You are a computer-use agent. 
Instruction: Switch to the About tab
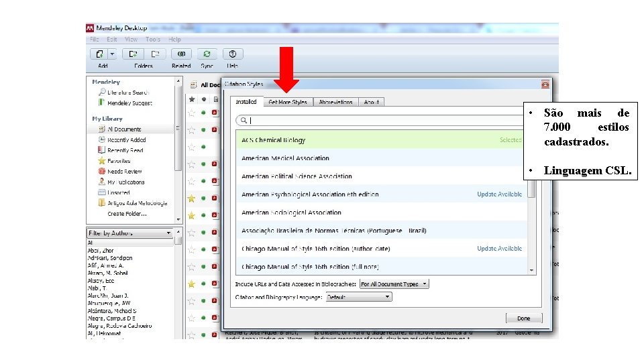(371, 102)
